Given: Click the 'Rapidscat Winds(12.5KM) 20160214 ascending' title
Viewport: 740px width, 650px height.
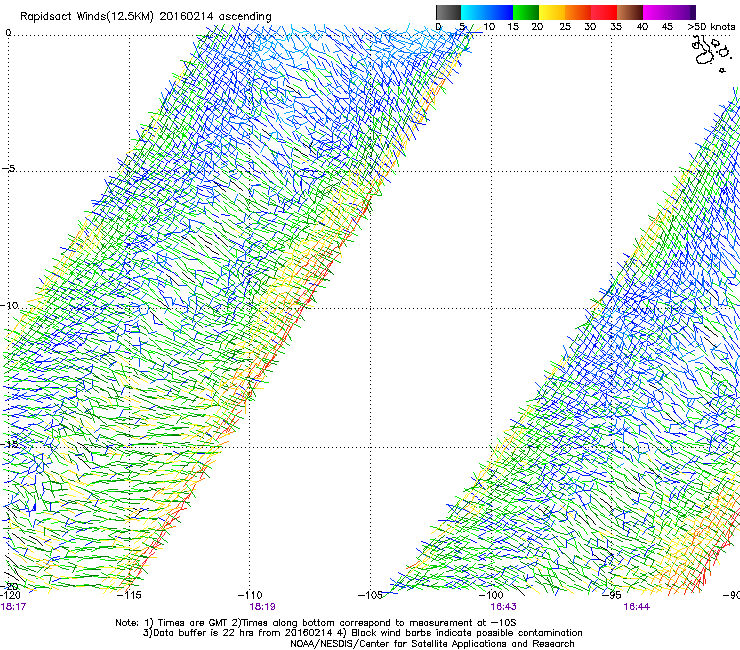Looking at the screenshot, I should [x=146, y=17].
